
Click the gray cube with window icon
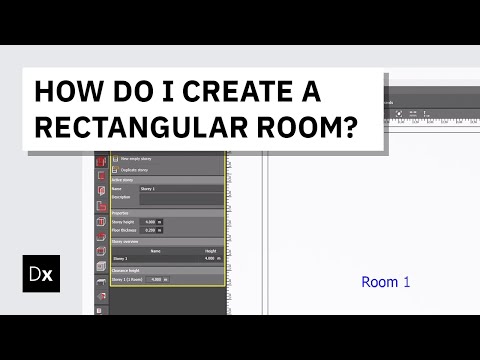point(101,266)
